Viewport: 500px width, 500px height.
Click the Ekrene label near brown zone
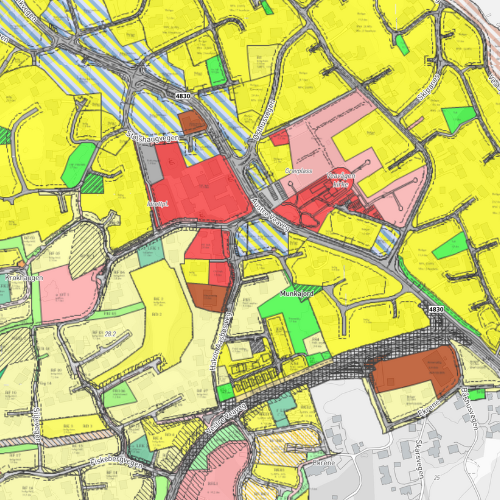[429, 408]
